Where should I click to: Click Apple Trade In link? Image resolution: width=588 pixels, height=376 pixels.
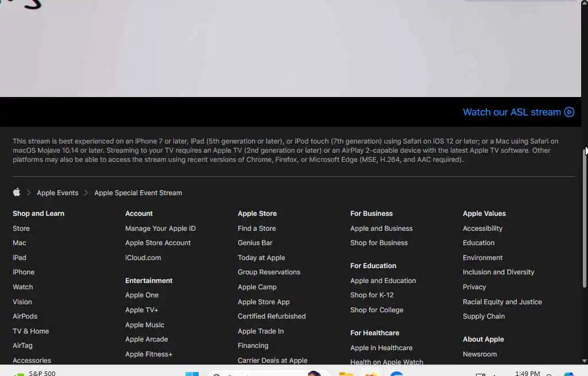point(261,331)
